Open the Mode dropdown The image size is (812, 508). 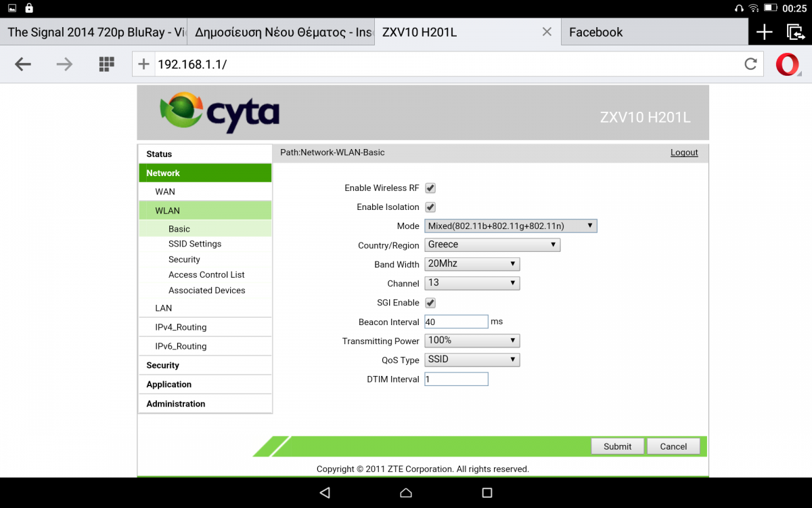511,226
